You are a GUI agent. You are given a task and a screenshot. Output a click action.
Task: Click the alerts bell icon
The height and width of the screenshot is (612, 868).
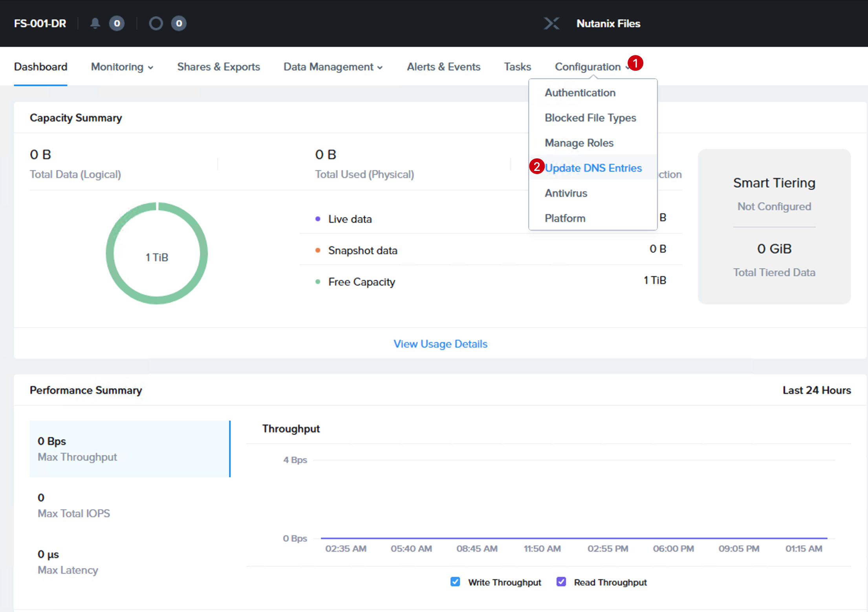tap(95, 23)
